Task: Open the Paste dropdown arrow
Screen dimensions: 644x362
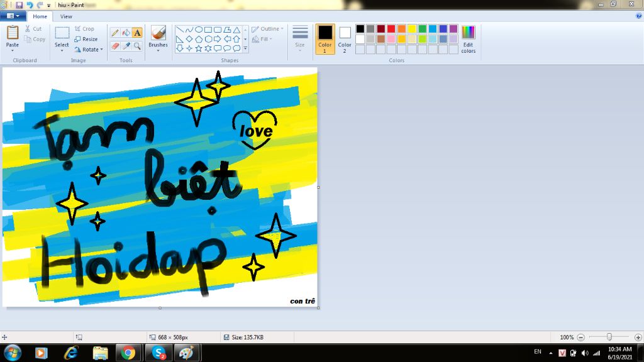Action: (13, 50)
